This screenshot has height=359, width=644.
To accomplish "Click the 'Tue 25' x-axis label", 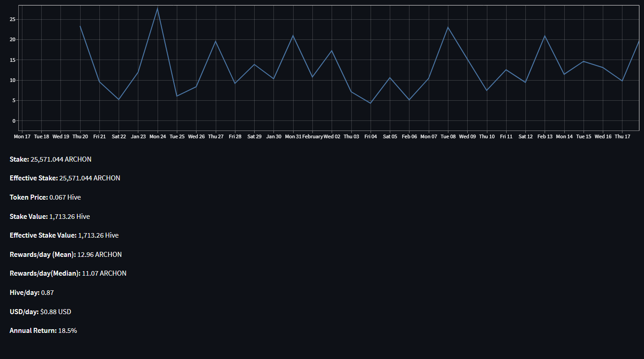I will (177, 136).
